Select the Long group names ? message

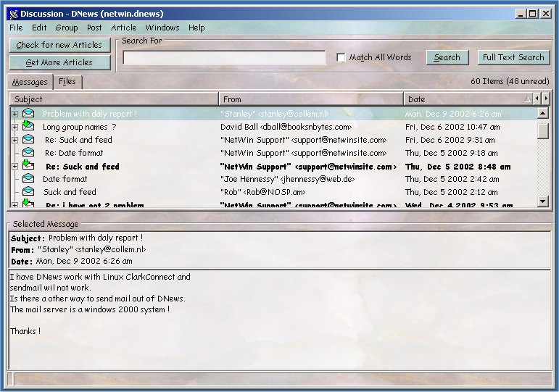tap(80, 127)
